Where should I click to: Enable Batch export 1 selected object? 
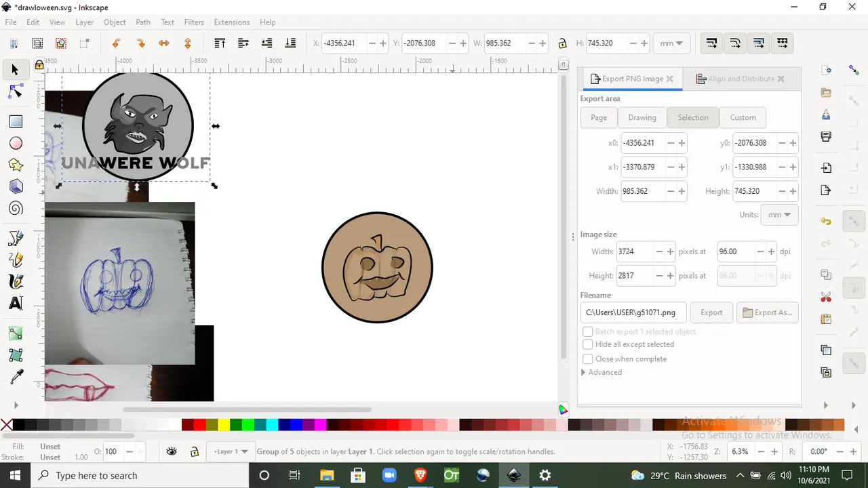point(588,331)
